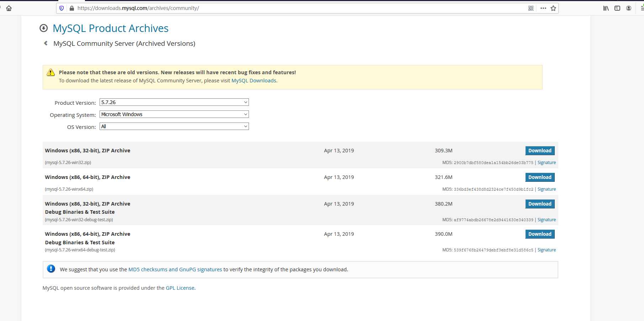Select the 380.2M file size value
The image size is (644, 321).
[x=443, y=204]
